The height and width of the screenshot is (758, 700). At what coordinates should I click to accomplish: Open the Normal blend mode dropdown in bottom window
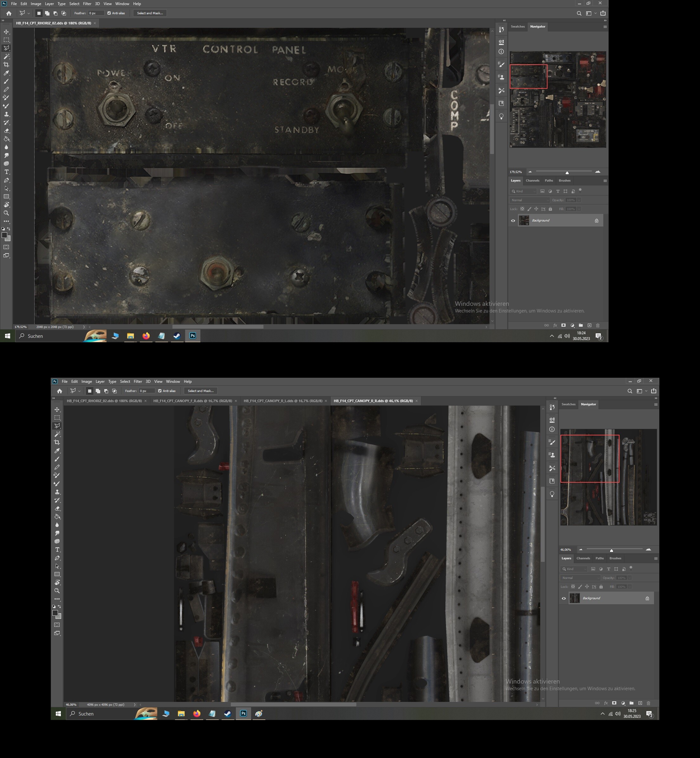point(580,578)
